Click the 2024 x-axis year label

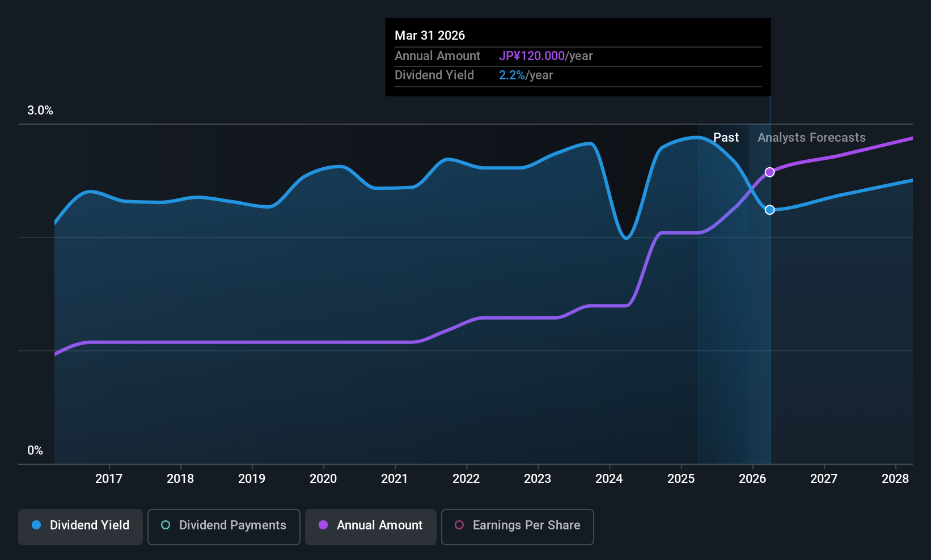pyautogui.click(x=609, y=479)
